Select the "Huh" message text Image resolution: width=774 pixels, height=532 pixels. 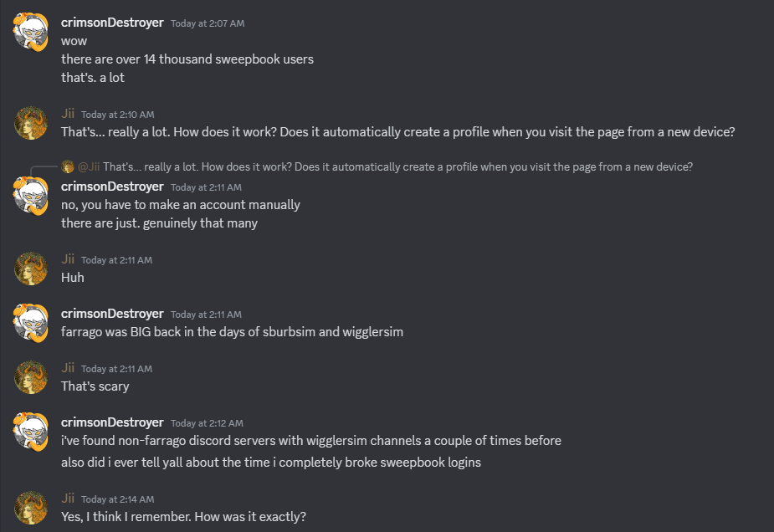(73, 278)
